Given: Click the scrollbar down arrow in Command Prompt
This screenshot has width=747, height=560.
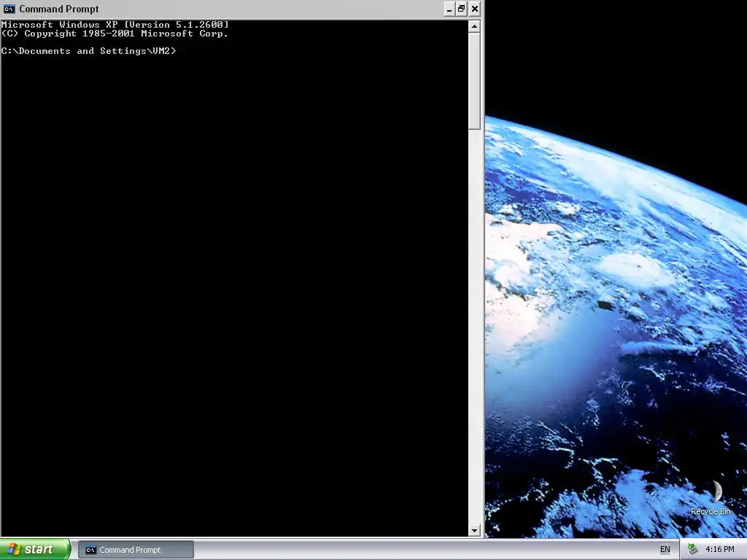Looking at the screenshot, I should [x=474, y=530].
